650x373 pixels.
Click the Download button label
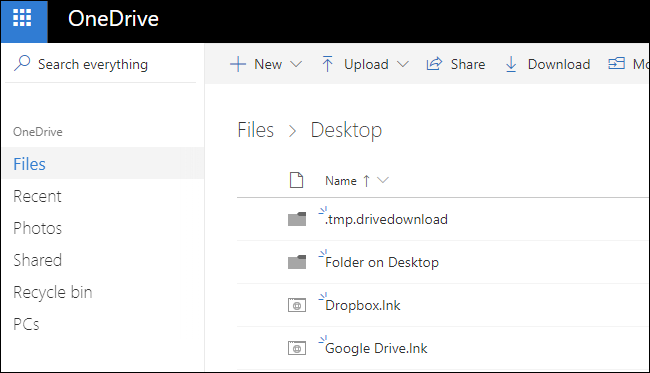tap(559, 64)
